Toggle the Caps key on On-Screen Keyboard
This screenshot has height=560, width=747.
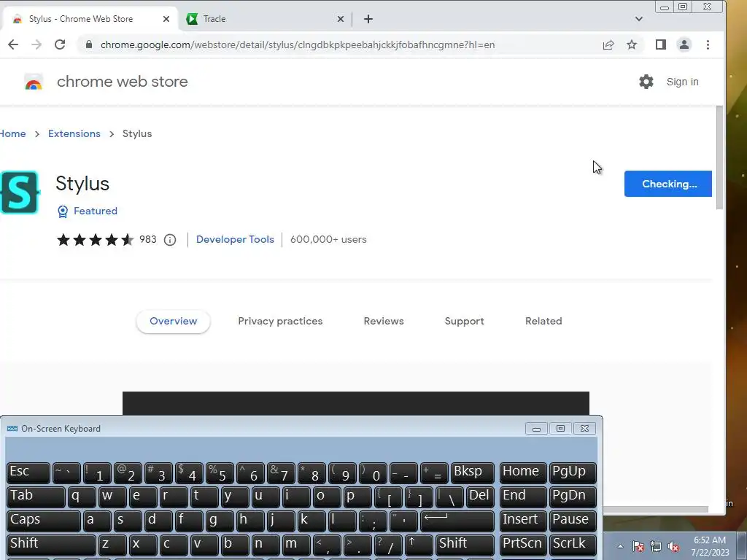click(43, 521)
